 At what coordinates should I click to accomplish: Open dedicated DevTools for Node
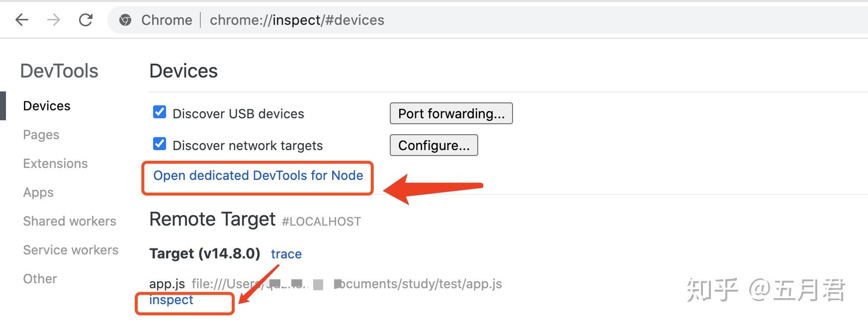[258, 175]
